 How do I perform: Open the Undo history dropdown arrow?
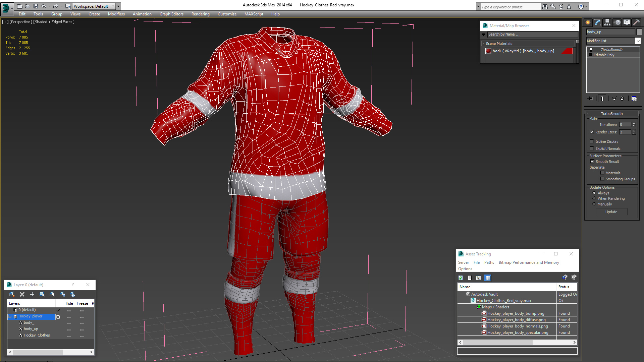coord(50,6)
